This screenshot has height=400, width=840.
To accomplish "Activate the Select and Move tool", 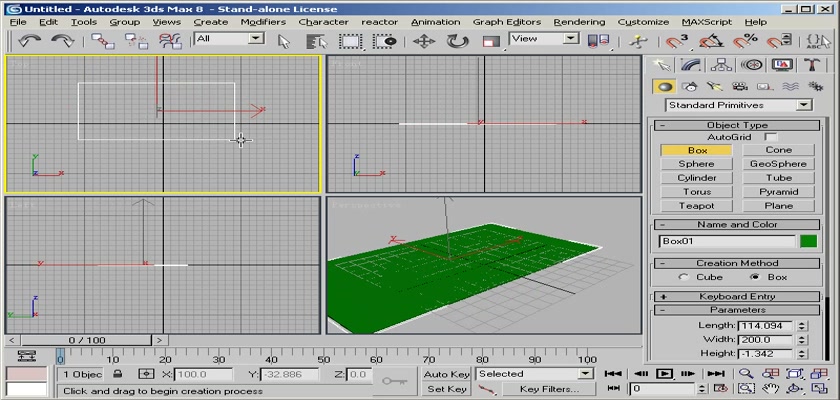I will (424, 41).
